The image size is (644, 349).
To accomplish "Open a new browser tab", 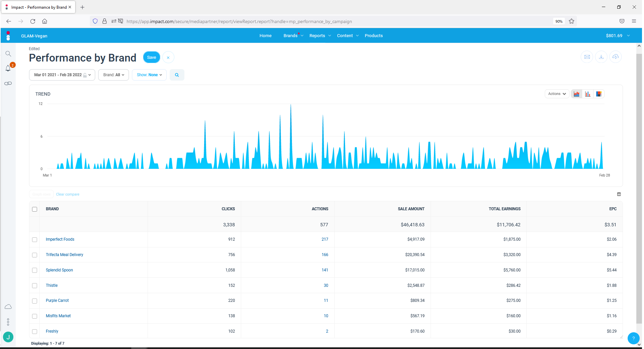I will (x=83, y=7).
